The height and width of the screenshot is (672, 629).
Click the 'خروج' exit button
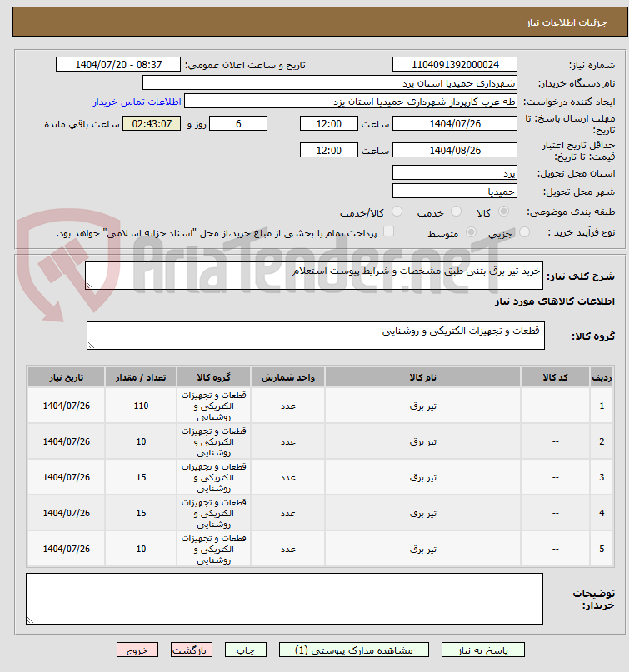[x=137, y=650]
